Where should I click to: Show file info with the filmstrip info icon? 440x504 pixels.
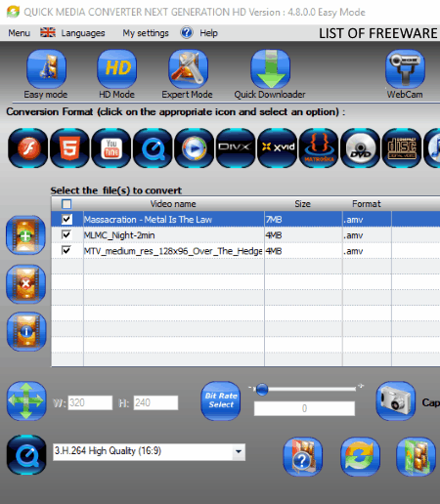pos(26,331)
